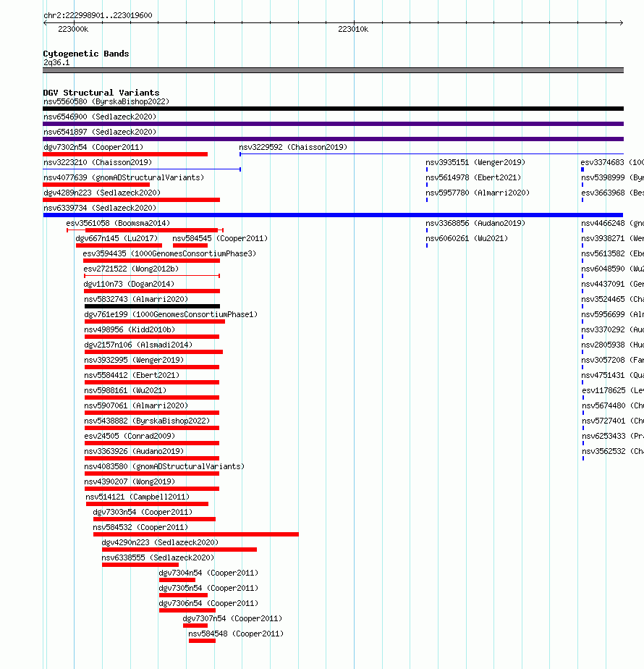The image size is (644, 669).
Task: Open dgv4290n223 (Sedlazeck2020) variant
Action: [x=160, y=543]
